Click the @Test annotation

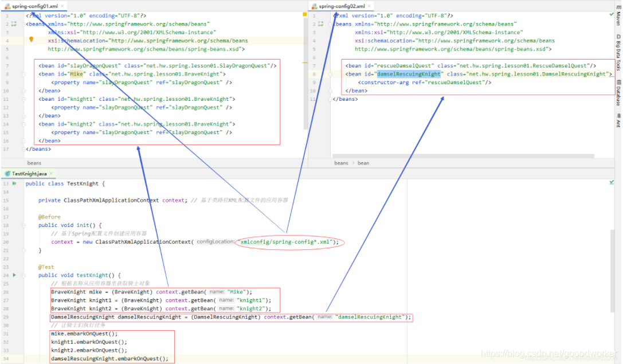click(46, 267)
